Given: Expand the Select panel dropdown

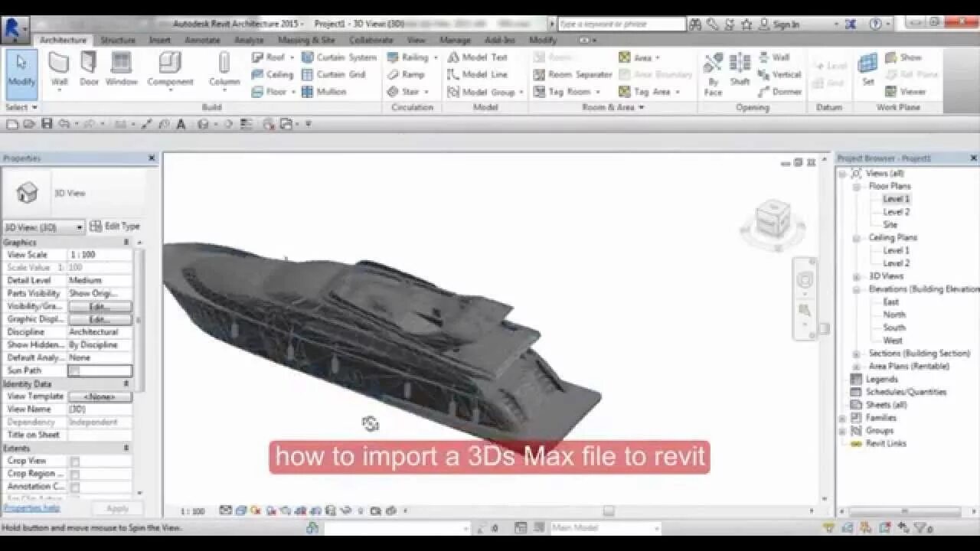Looking at the screenshot, I should point(21,107).
